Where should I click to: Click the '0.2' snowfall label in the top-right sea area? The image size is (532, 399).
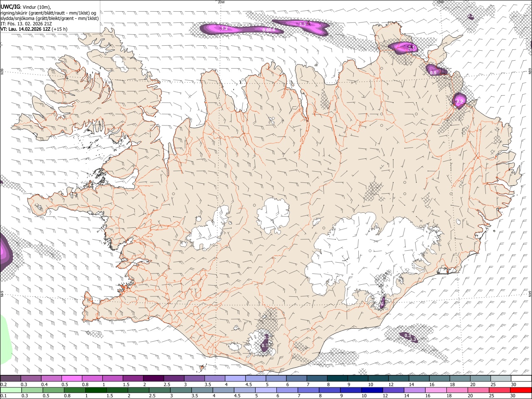(470, 16)
